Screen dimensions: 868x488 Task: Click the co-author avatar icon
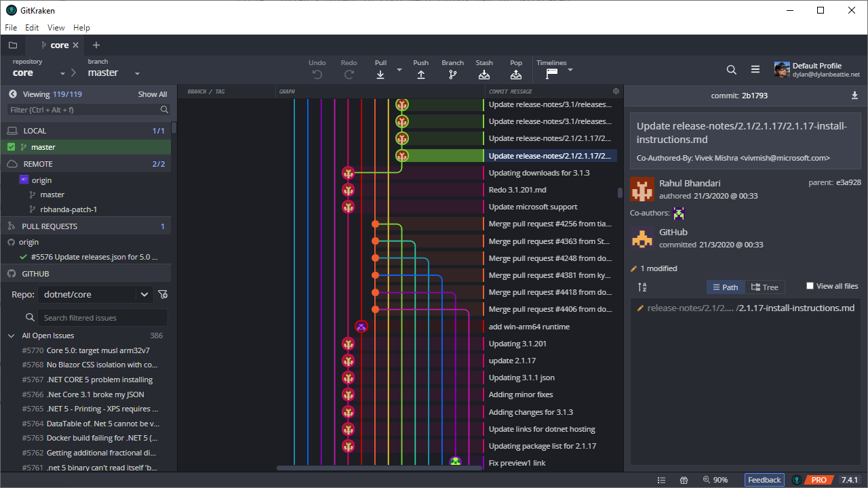pyautogui.click(x=679, y=213)
